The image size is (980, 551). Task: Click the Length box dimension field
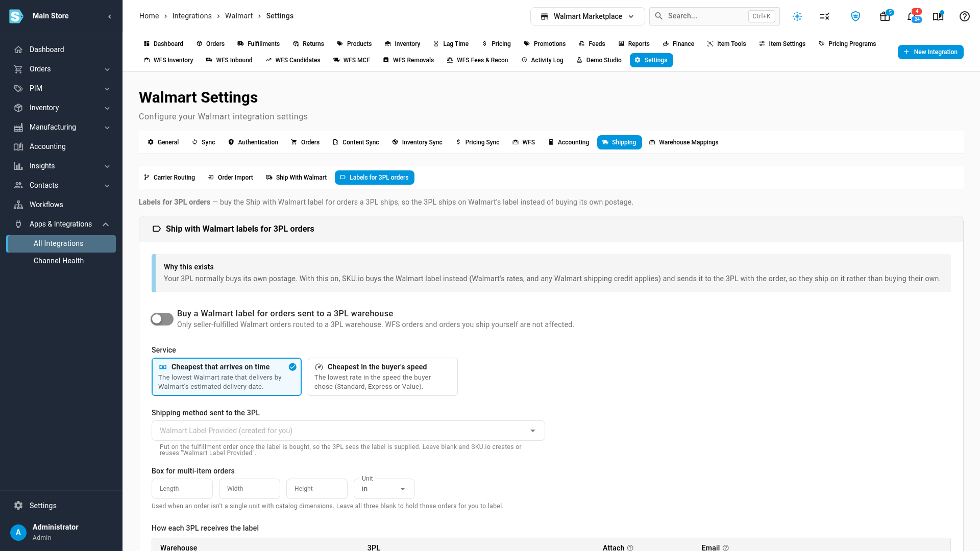click(182, 489)
